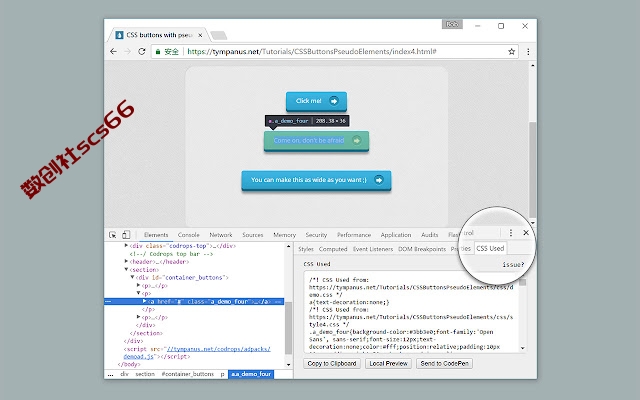Viewport: 640px width, 400px height.
Task: Click the green secure lock icon
Action: click(158, 51)
